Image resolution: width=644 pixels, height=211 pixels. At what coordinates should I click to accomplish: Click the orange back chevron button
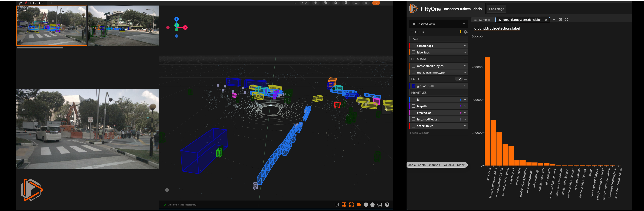click(x=376, y=3)
